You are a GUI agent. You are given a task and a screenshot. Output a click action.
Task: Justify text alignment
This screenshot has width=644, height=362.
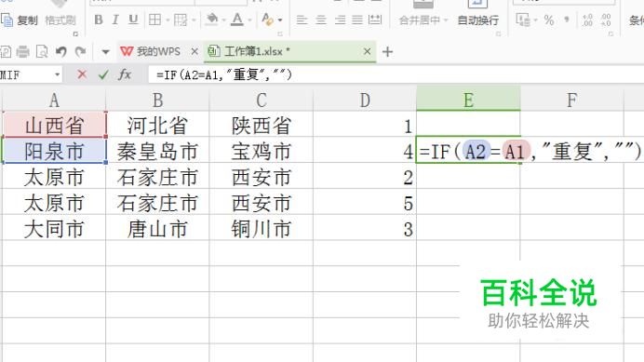click(x=357, y=20)
